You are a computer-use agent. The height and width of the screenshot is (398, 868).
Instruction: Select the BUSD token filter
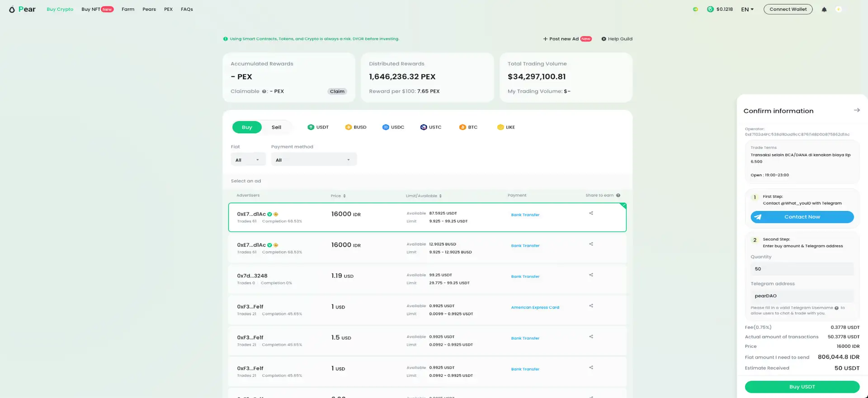pos(355,127)
